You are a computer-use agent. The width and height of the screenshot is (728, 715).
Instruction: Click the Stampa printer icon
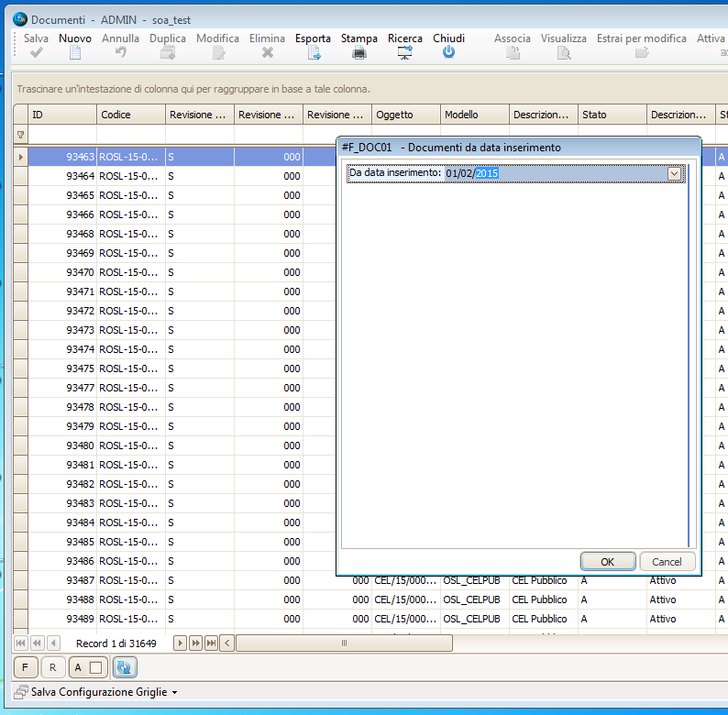tap(359, 53)
